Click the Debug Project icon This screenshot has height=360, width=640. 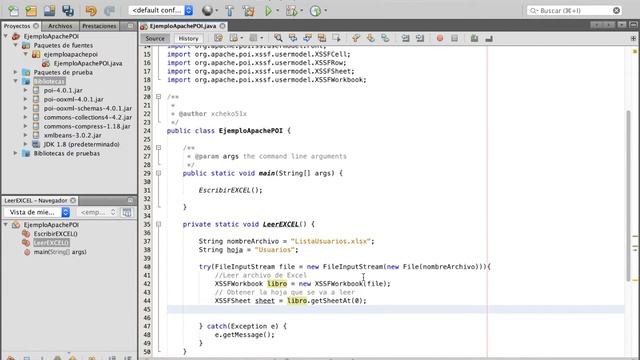(291, 11)
